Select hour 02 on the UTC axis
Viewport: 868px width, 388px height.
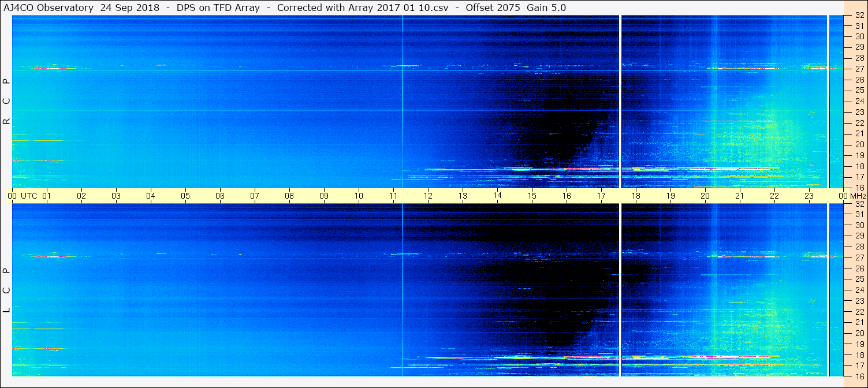pos(81,196)
